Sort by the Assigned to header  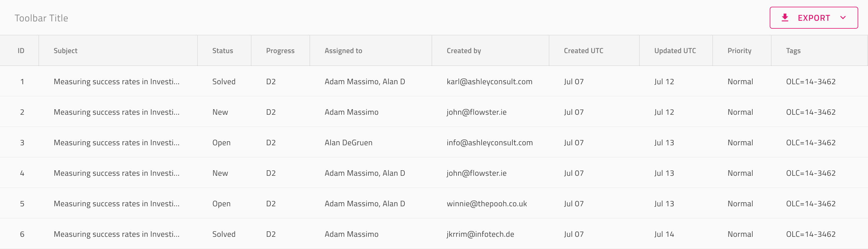343,51
